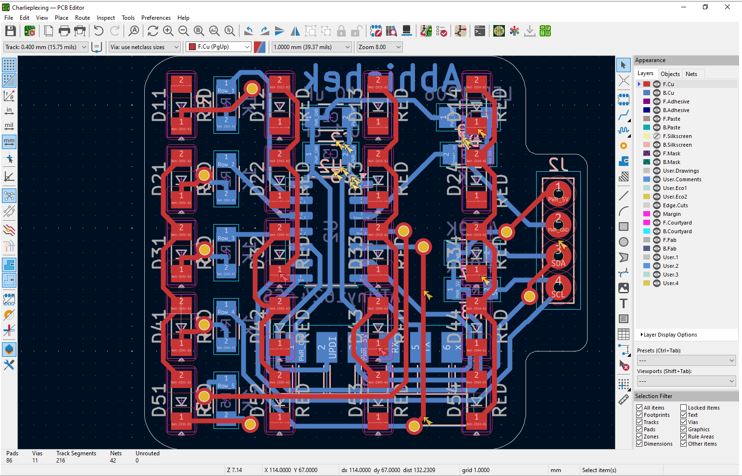
Task: Select the arrow Selection tool
Action: 624,64
